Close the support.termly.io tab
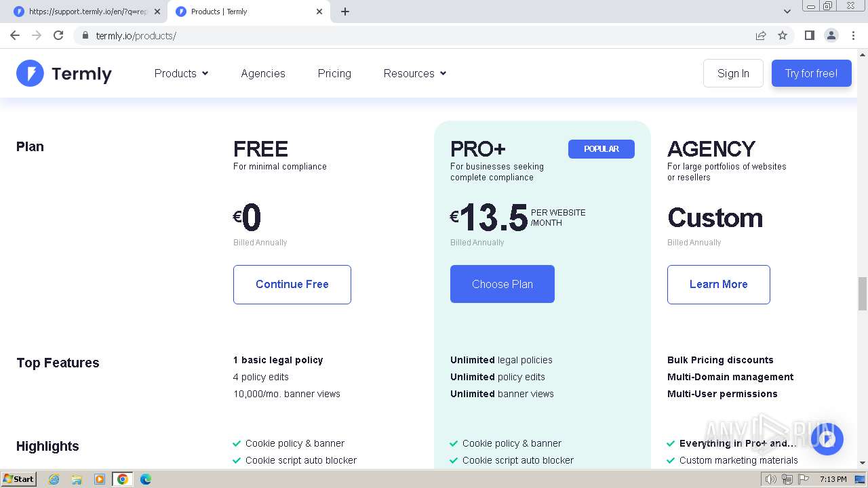The width and height of the screenshot is (868, 488). tap(157, 12)
